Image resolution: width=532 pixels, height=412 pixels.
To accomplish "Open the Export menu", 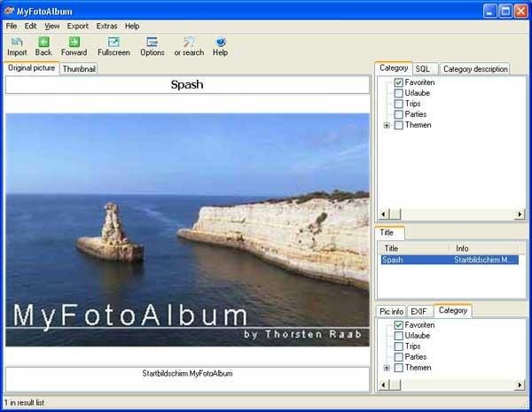I will 78,26.
